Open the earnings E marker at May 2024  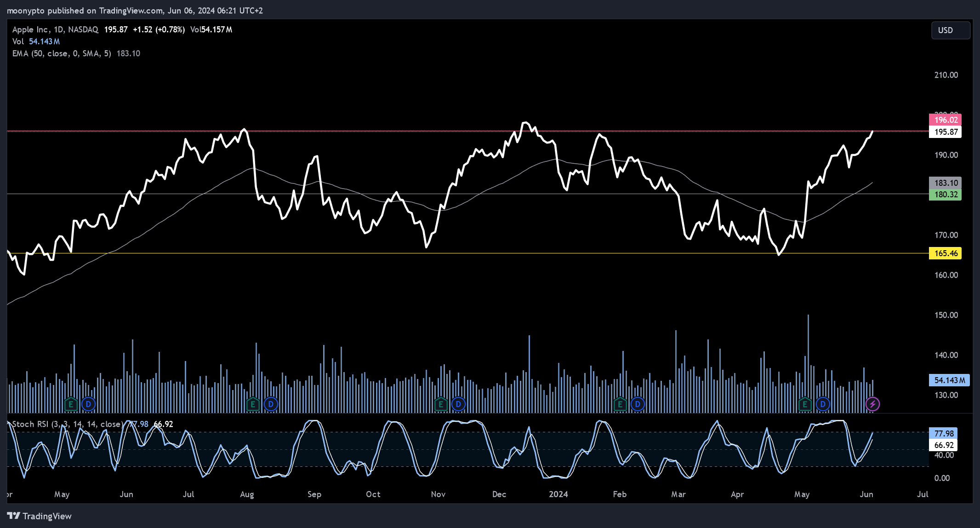(x=805, y=404)
